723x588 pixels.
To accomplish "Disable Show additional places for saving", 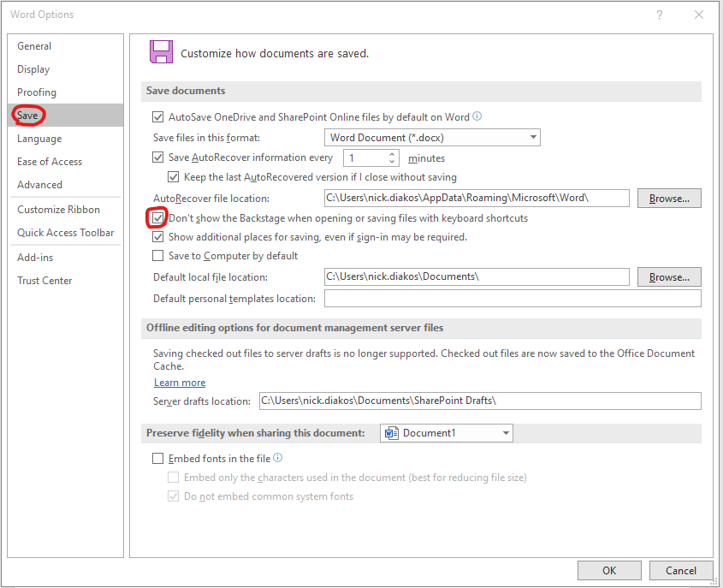I will coord(158,237).
